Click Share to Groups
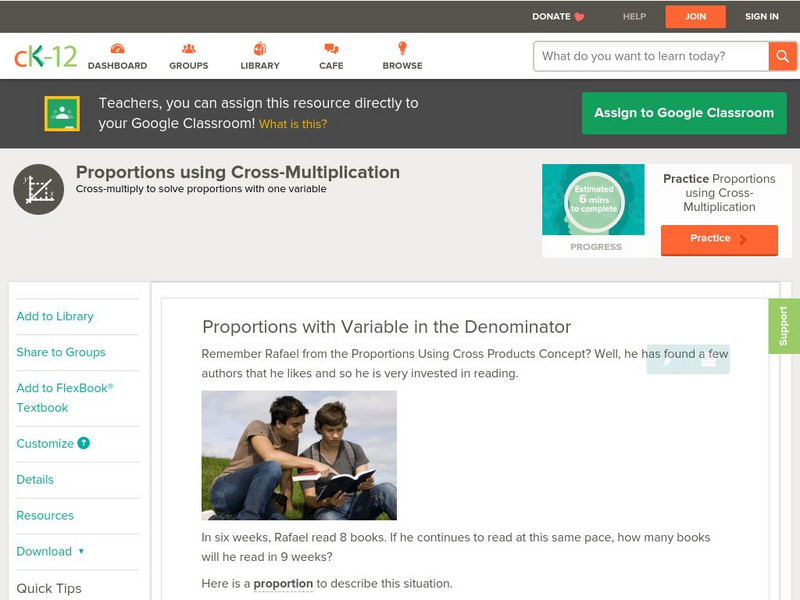800x600 pixels. tap(61, 352)
